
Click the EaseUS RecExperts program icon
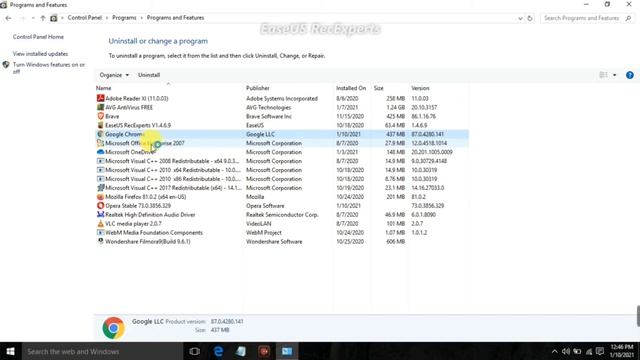click(x=100, y=125)
